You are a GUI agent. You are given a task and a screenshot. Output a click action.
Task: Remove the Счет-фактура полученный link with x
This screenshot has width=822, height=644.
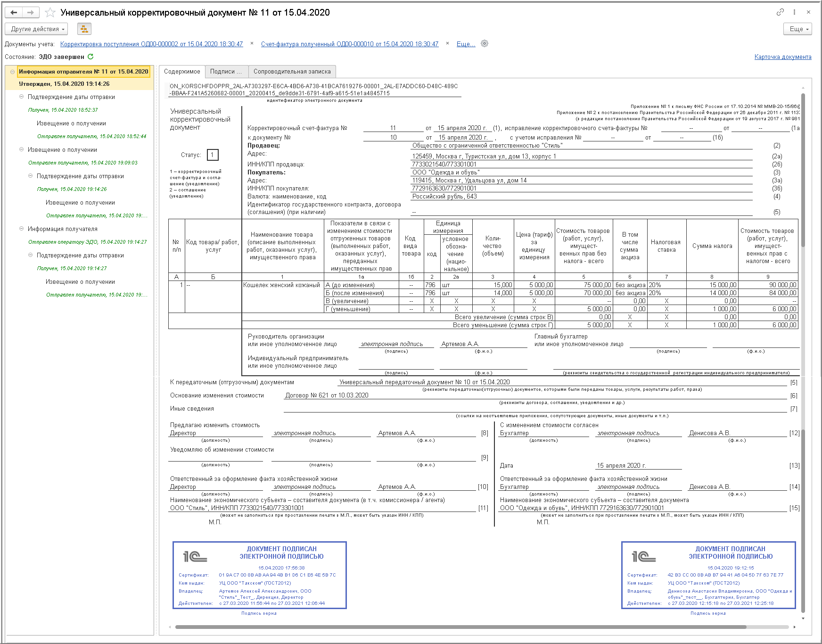click(447, 43)
